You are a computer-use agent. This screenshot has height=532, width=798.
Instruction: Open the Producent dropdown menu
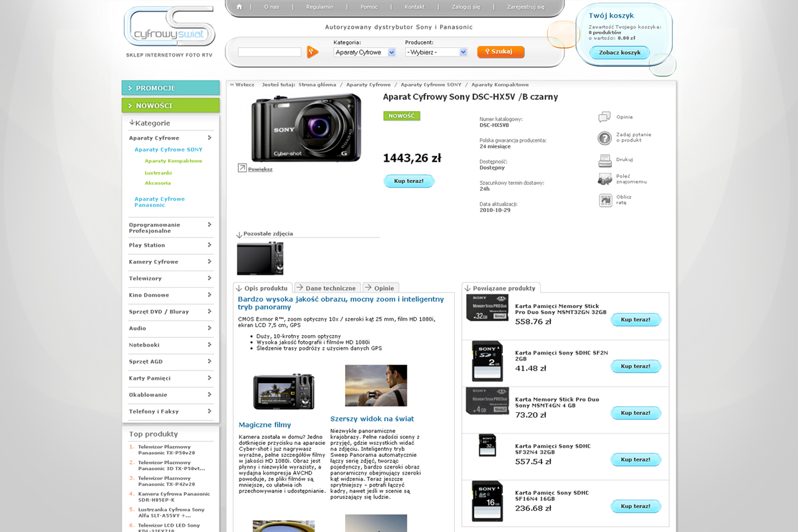pyautogui.click(x=436, y=52)
